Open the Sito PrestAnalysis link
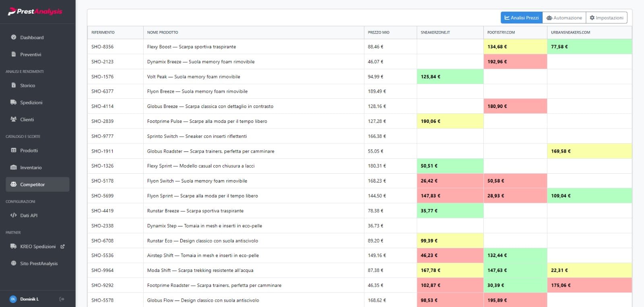The image size is (644, 307). (x=39, y=263)
